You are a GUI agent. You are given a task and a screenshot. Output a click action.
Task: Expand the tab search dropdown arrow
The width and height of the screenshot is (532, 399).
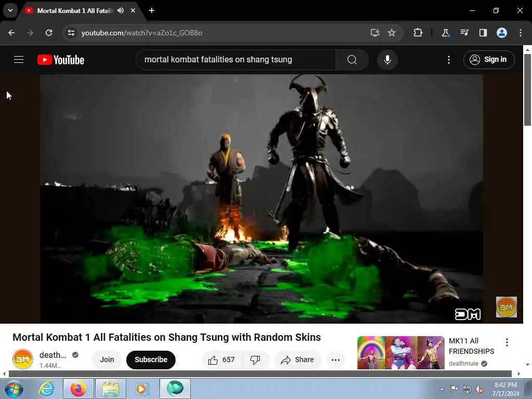click(x=10, y=10)
